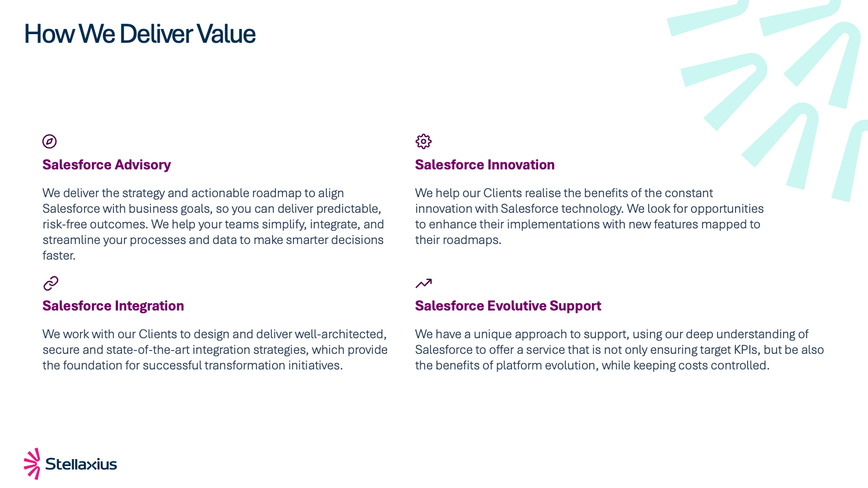Click the chain link icon above Salesforce Integration
Viewport: 868px width, 488px height.
(51, 283)
